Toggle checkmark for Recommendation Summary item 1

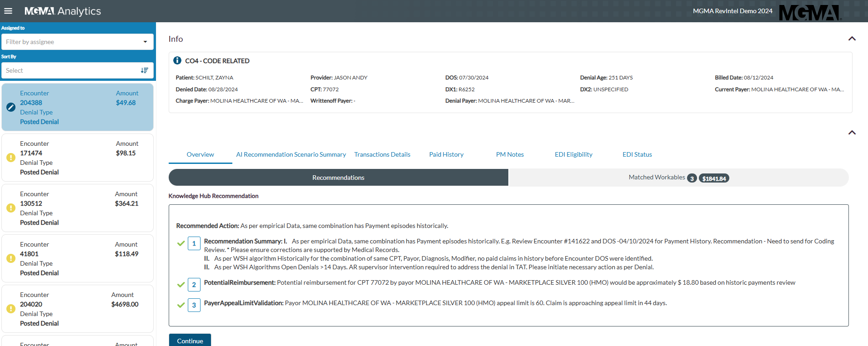tap(181, 243)
